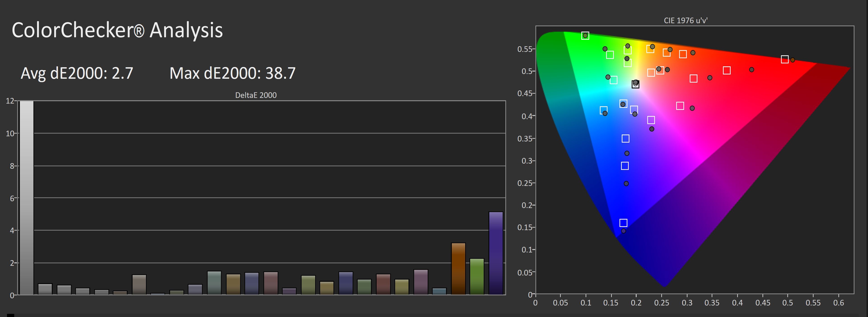Select the bright green bar near chart end
The image size is (868, 317).
tap(477, 276)
